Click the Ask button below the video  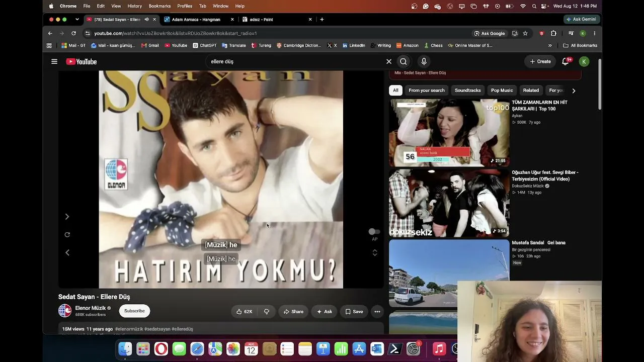324,312
